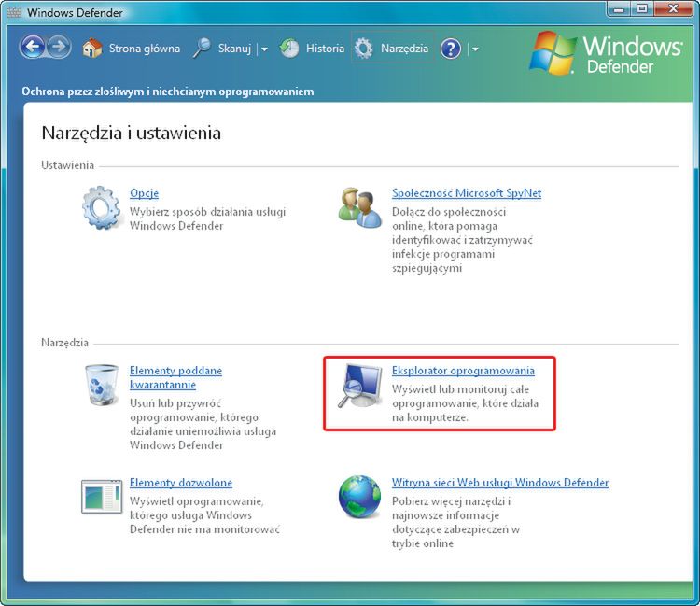Click the quarantine recycle bin icon
The image size is (700, 606).
[102, 385]
